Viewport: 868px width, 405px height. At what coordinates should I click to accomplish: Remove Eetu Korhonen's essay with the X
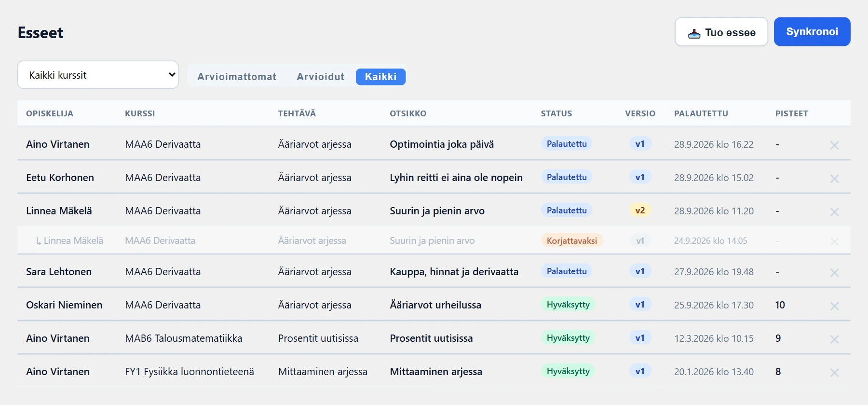click(834, 178)
